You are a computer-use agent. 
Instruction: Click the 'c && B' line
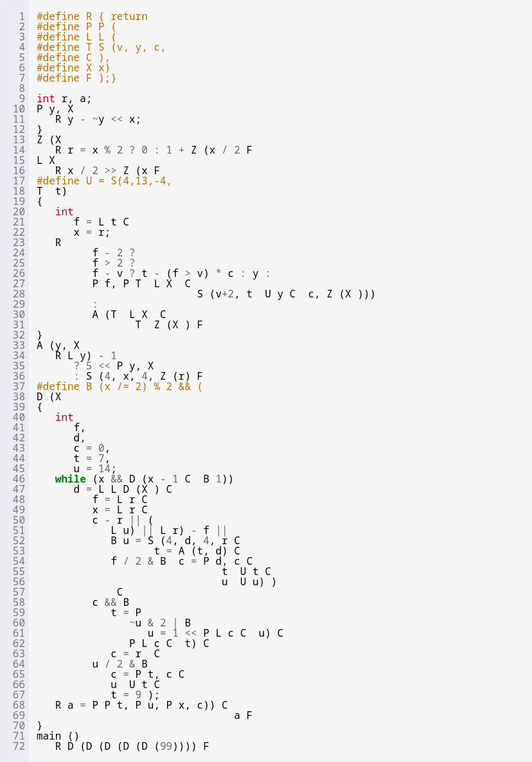point(111,603)
